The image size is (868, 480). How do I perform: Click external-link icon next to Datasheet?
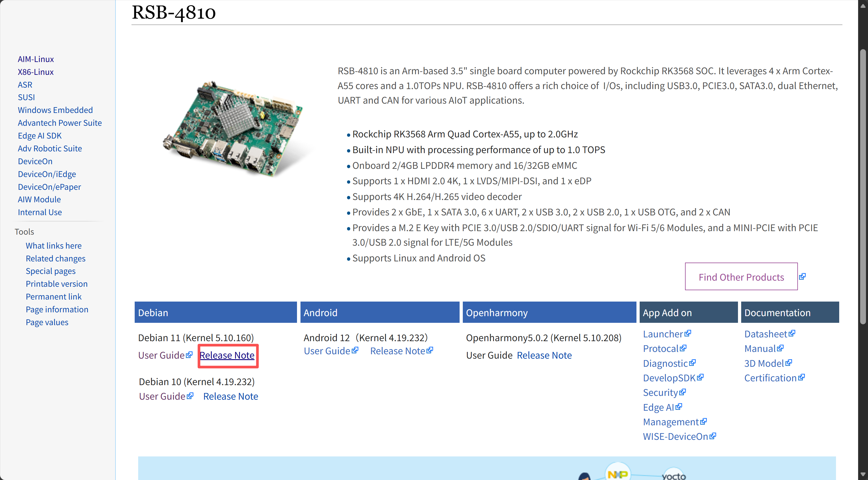coord(792,333)
